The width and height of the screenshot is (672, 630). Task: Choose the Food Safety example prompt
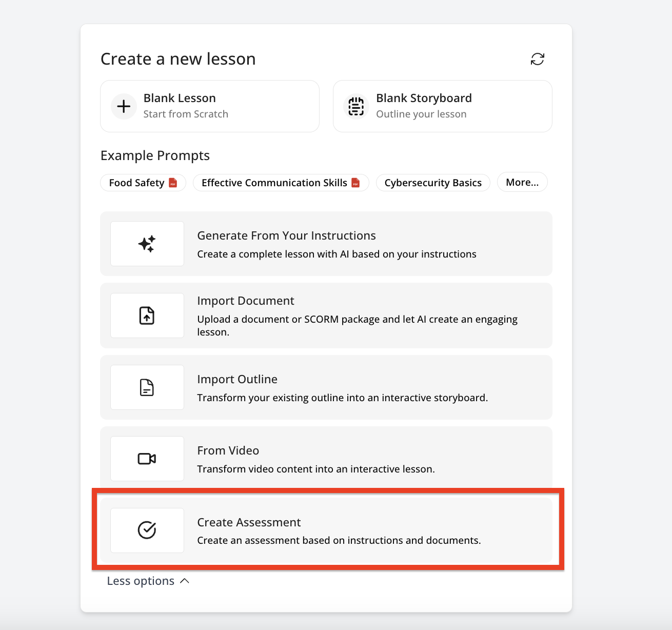(136, 183)
